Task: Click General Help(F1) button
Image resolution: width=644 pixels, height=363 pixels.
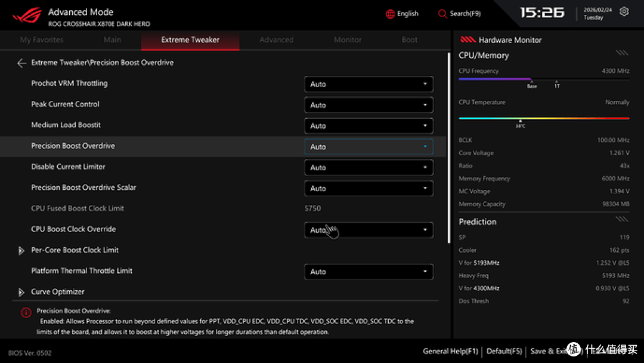Action: (x=451, y=351)
